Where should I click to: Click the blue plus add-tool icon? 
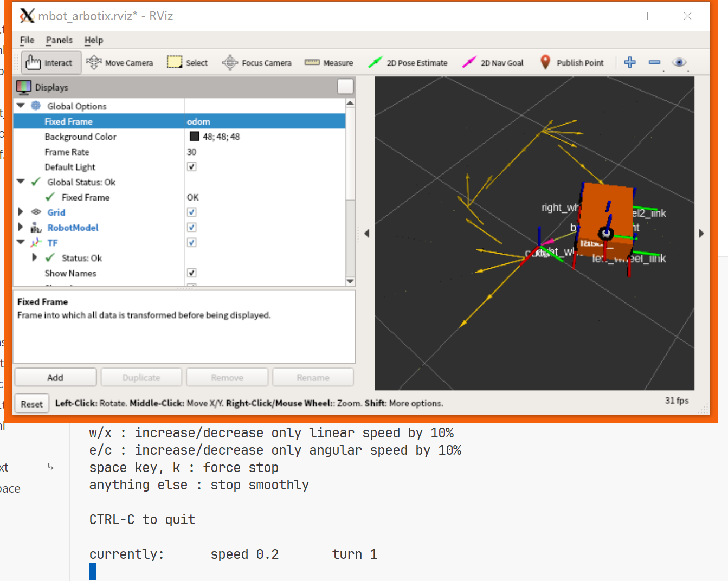630,62
